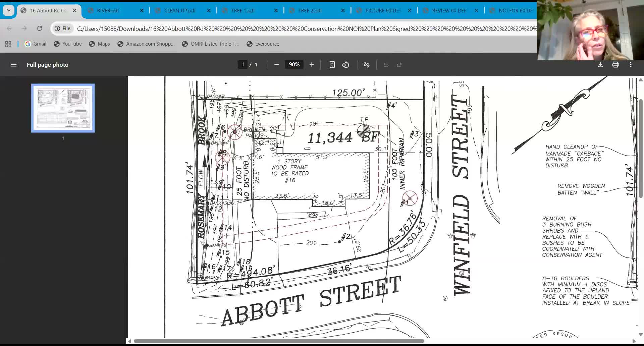Open the Gmail bookmark
This screenshot has width=644, height=346.
[x=35, y=44]
